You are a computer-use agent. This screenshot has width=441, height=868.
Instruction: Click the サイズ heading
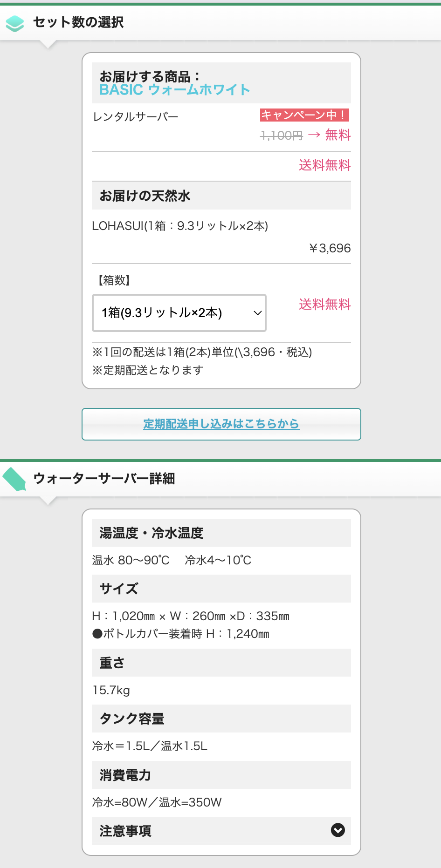click(119, 589)
